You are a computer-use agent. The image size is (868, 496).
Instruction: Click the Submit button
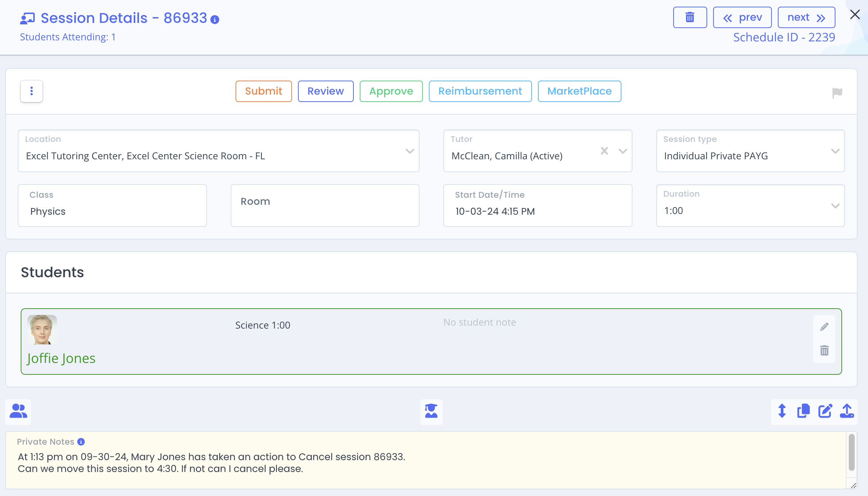tap(264, 91)
